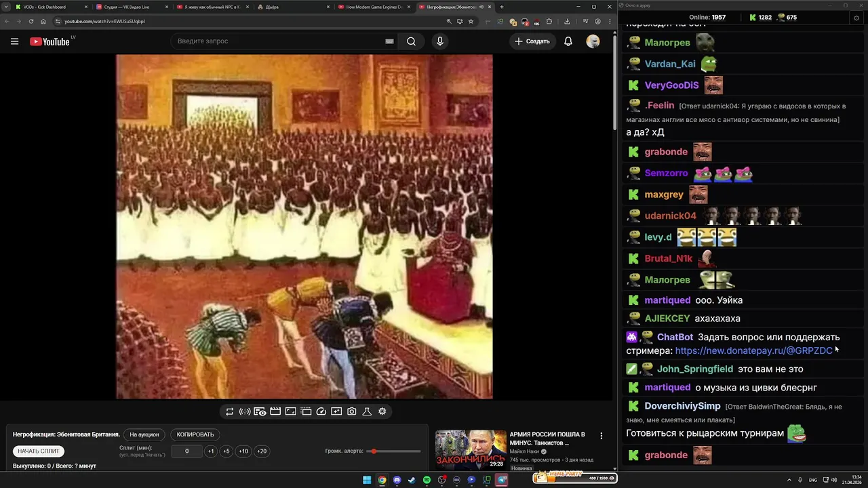This screenshot has height=488, width=868.
Task: Reload the browser page
Action: [x=31, y=21]
